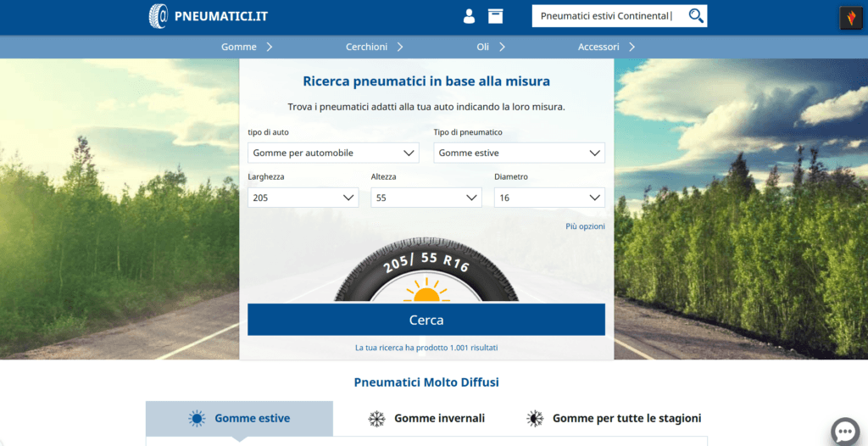Select the Gomme invernali tab
This screenshot has height=446, width=868.
[x=426, y=418]
